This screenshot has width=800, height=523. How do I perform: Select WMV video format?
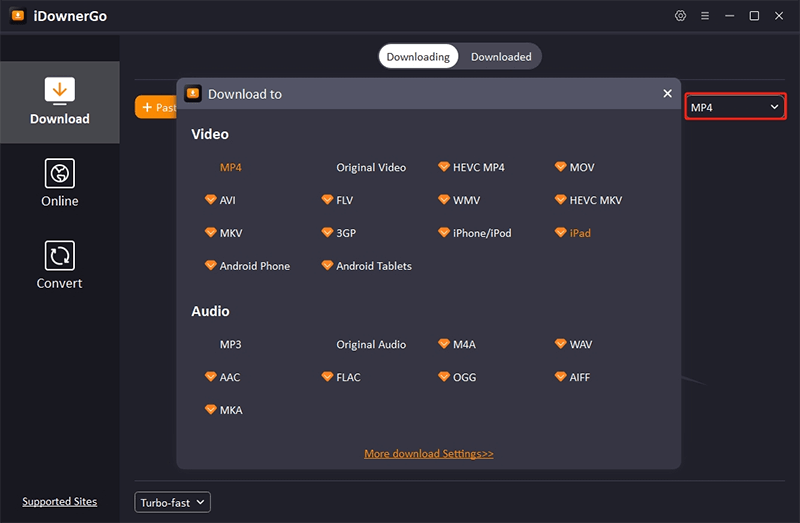tap(466, 200)
